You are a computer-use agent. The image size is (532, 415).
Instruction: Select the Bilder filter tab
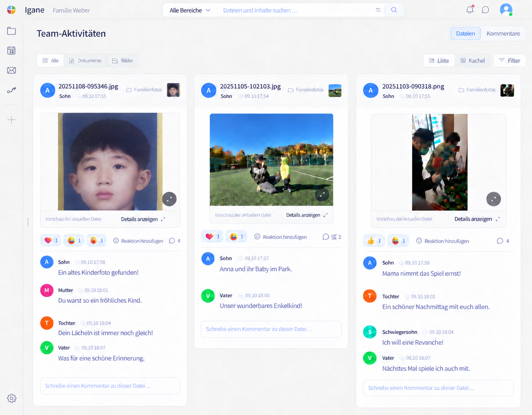click(x=123, y=61)
